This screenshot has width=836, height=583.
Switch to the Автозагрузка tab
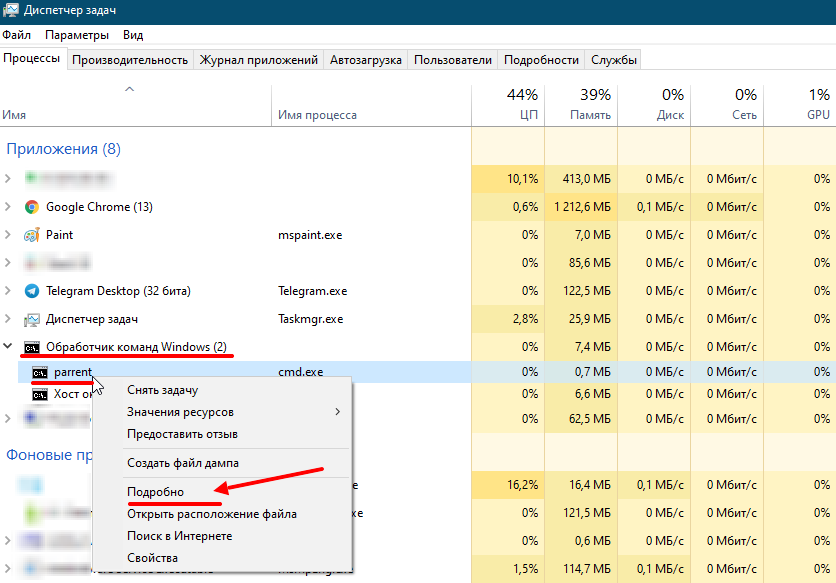(x=366, y=60)
